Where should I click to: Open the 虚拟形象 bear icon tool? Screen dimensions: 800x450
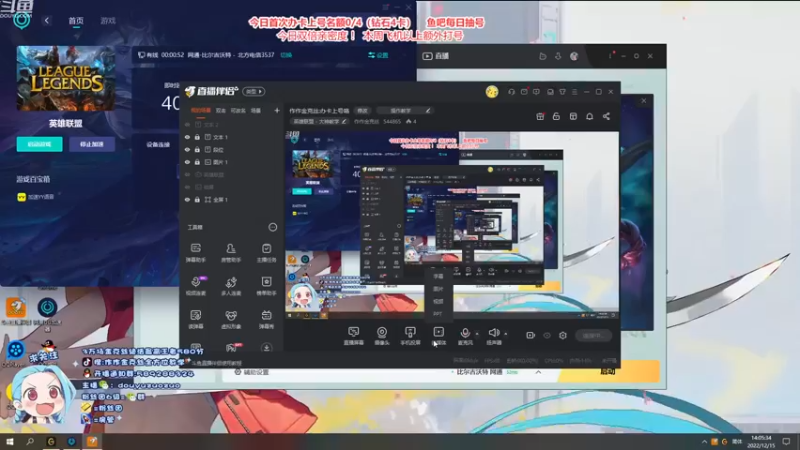(231, 319)
